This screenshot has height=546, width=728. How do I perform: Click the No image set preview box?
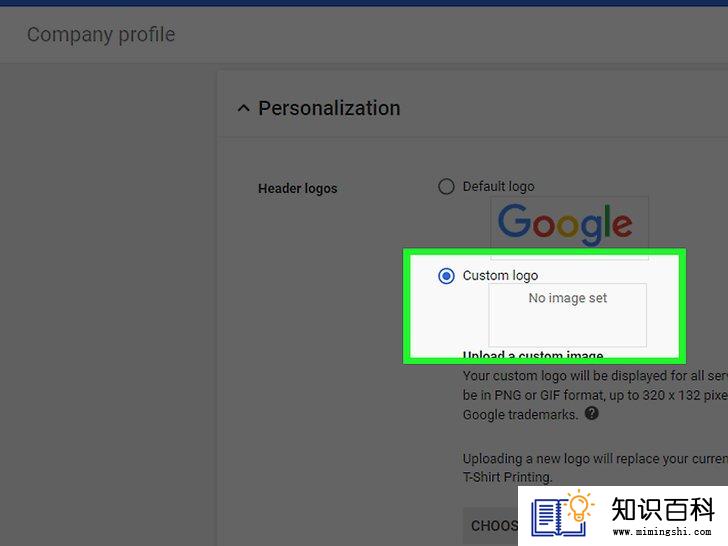tap(567, 315)
